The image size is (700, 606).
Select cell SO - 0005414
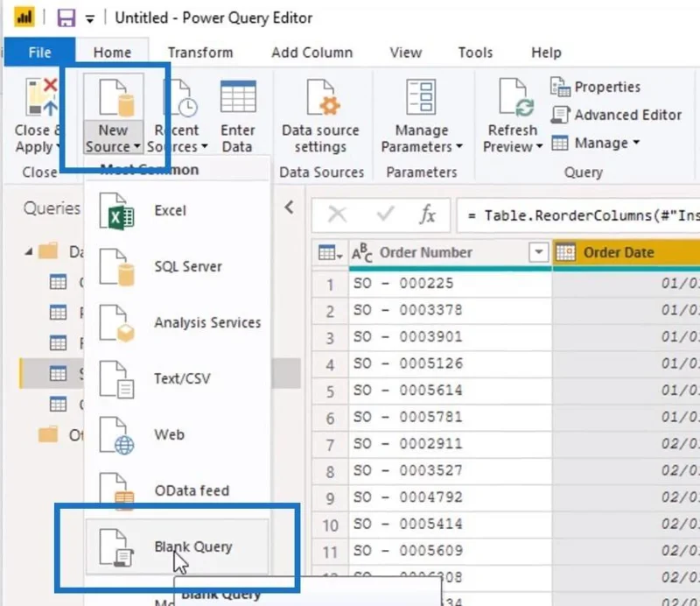click(450, 525)
